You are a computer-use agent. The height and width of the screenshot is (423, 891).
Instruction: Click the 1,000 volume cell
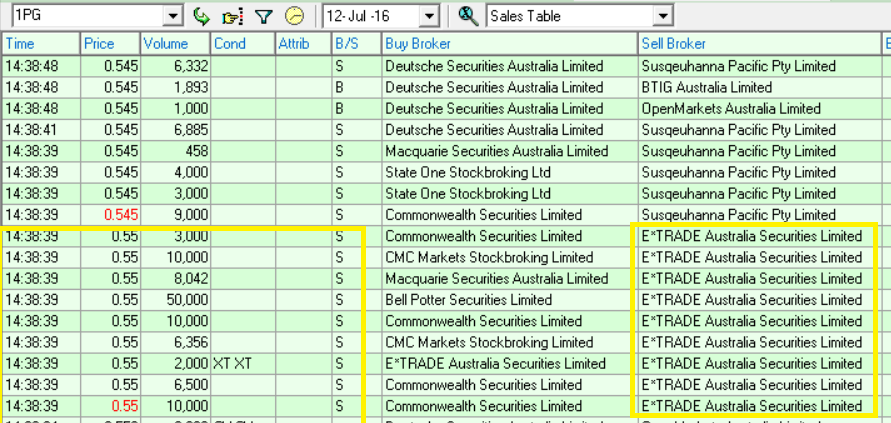point(175,109)
